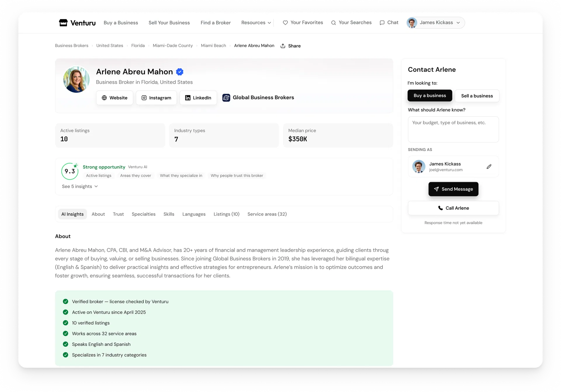Click the blue verified badge beside broker name
Viewport: 561px width, 392px height.
tap(180, 72)
